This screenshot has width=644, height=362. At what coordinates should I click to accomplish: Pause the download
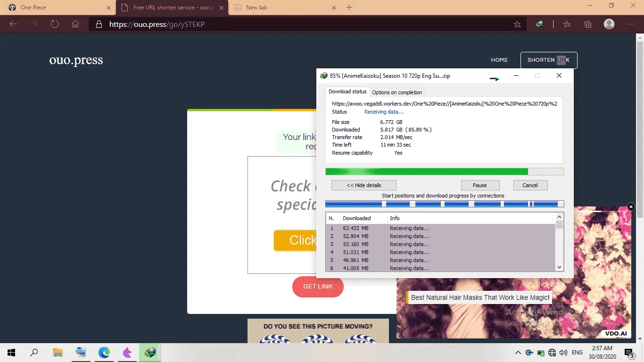point(480,185)
